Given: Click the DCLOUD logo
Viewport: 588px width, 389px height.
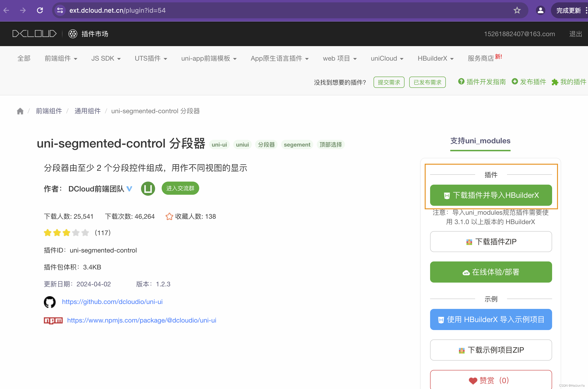Looking at the screenshot, I should [x=34, y=34].
